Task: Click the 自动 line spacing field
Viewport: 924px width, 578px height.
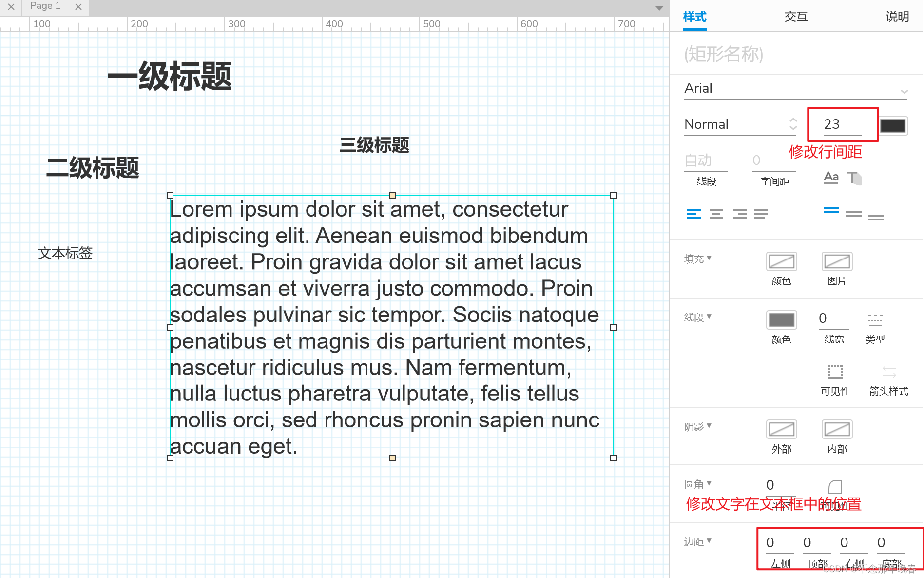Action: click(x=706, y=160)
